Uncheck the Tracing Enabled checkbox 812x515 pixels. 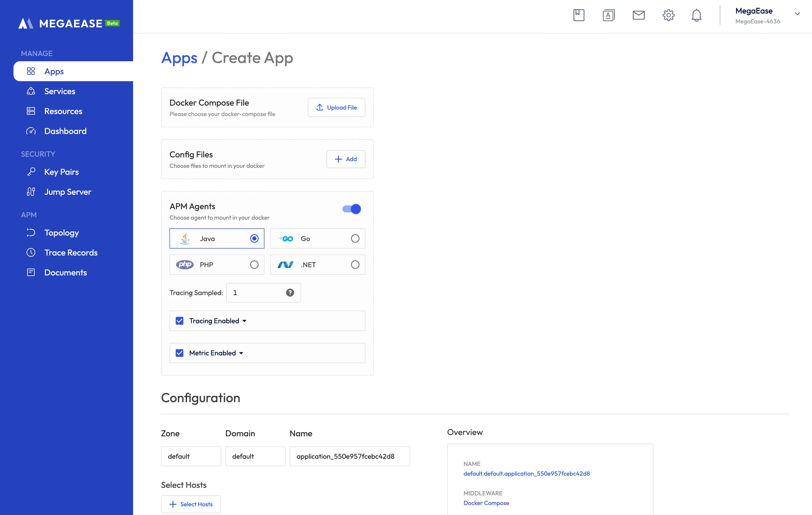click(179, 321)
